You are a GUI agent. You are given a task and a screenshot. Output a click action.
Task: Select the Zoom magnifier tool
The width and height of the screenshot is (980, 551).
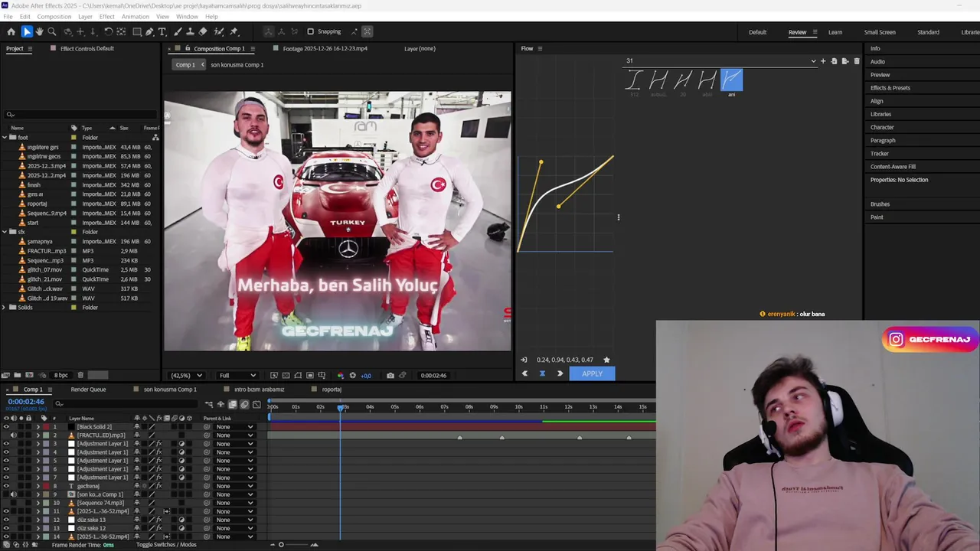point(52,31)
